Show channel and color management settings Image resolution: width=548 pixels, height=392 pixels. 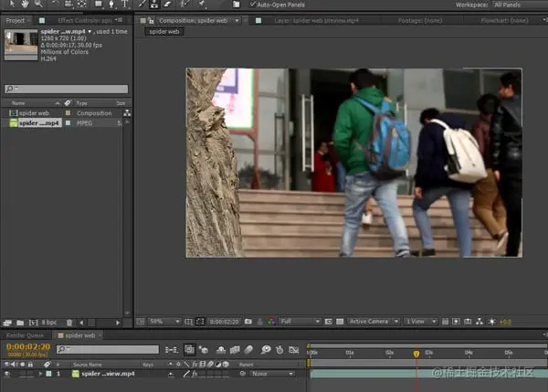coord(271,322)
